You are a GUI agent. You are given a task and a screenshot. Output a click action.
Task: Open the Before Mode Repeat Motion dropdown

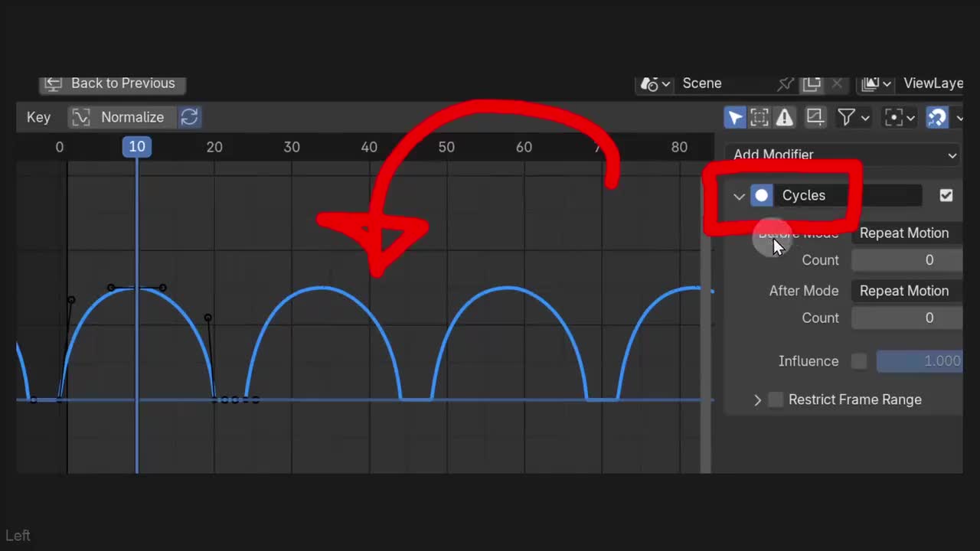tap(907, 233)
